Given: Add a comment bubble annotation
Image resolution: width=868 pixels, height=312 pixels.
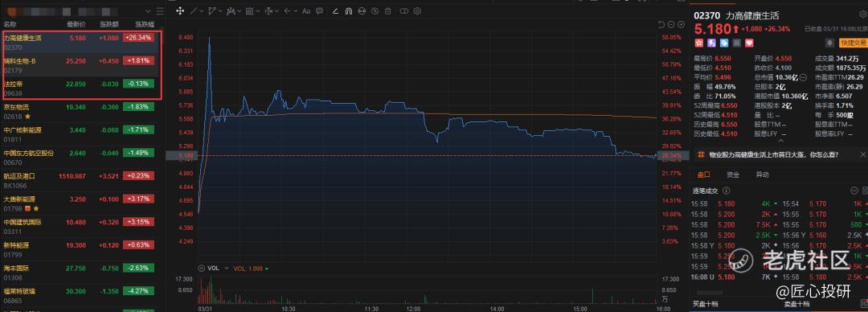Looking at the screenshot, I should pos(319,10).
